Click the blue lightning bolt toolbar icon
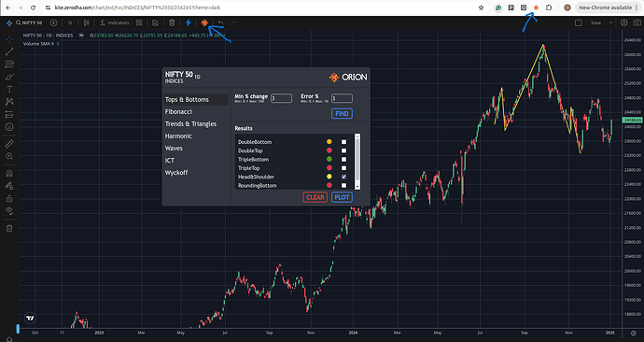 (189, 22)
